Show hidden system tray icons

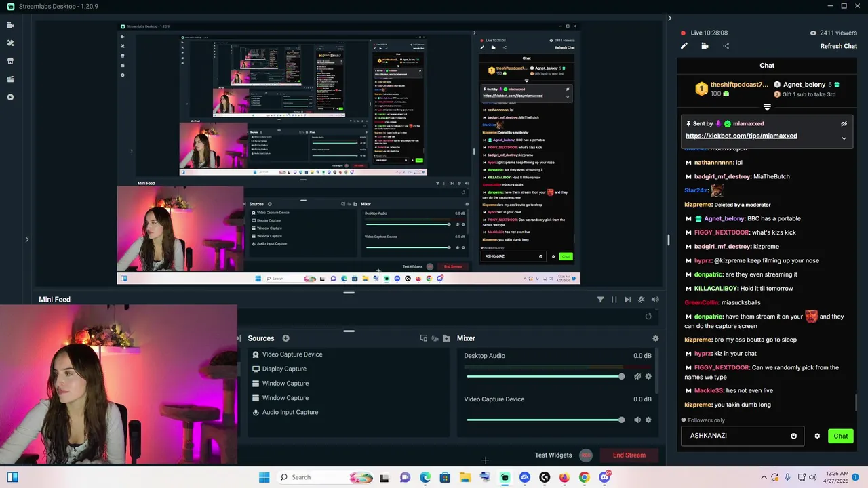pos(764,477)
